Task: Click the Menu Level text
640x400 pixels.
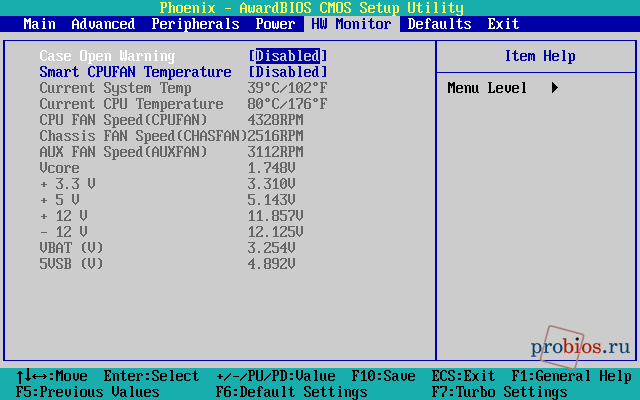Action: click(x=487, y=88)
